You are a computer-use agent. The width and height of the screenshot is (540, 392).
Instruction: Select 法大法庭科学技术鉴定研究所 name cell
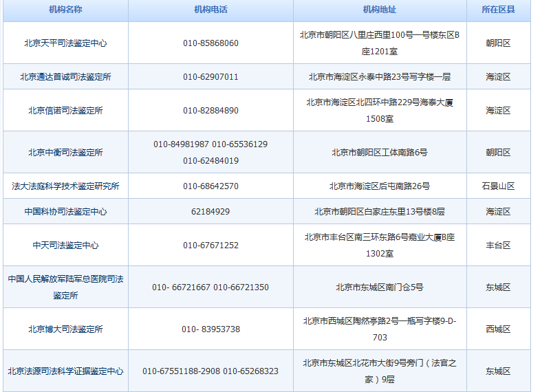[x=65, y=186]
